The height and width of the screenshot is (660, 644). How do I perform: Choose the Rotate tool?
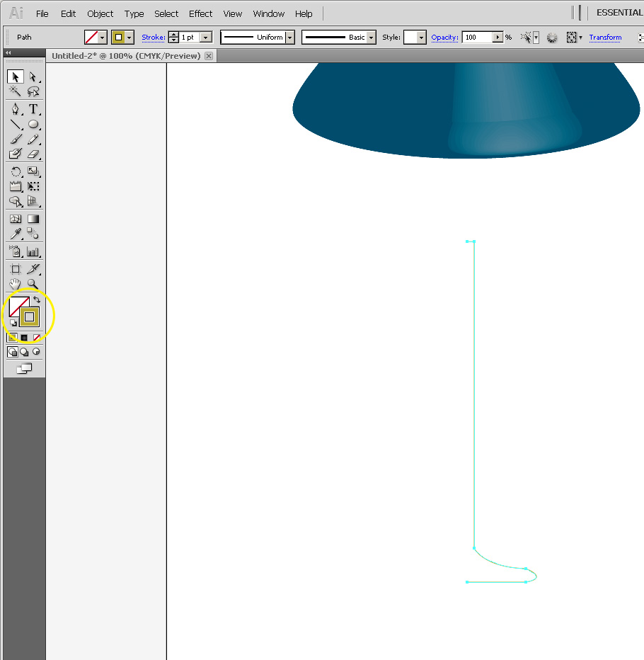pyautogui.click(x=15, y=171)
